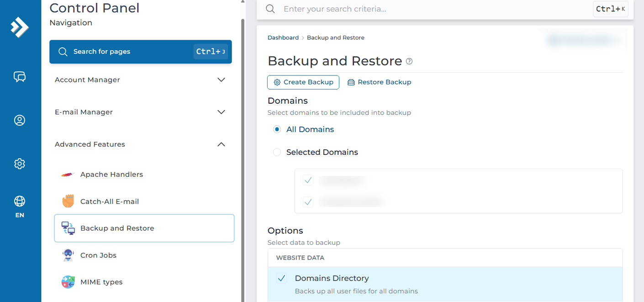This screenshot has height=302, width=644.
Task: Click 'Select domains to be included into backup'
Action: pyautogui.click(x=339, y=112)
